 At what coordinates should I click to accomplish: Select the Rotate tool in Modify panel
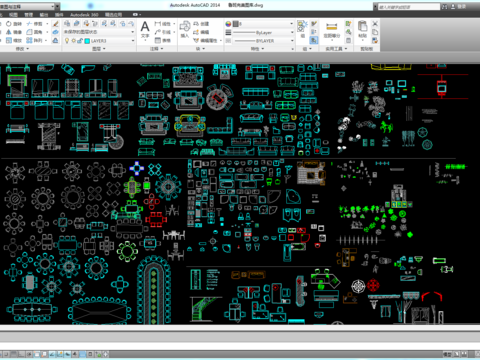pos(13,24)
